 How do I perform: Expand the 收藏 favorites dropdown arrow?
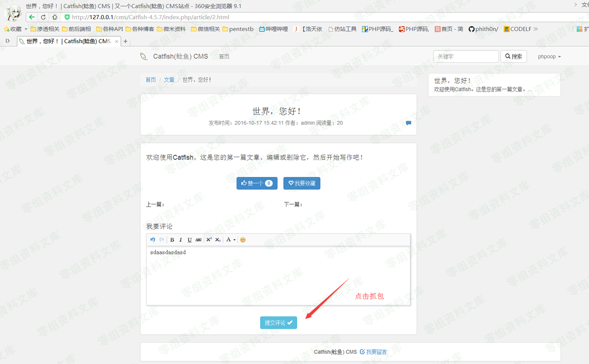tap(26, 29)
